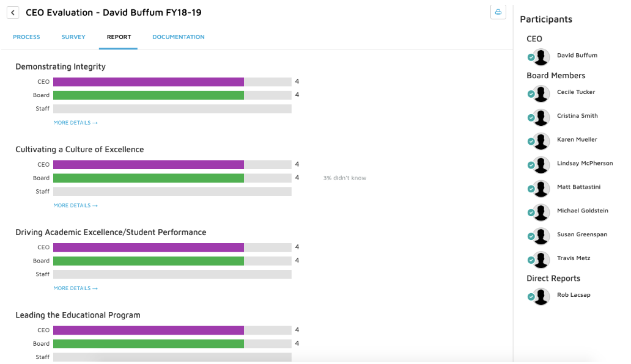Viewport: 631px width, 364px height.
Task: Click the 3% didn't know text
Action: [x=344, y=177]
